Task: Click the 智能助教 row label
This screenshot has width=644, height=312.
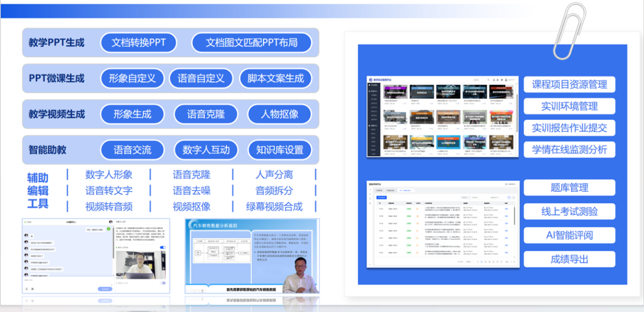Action: [47, 150]
